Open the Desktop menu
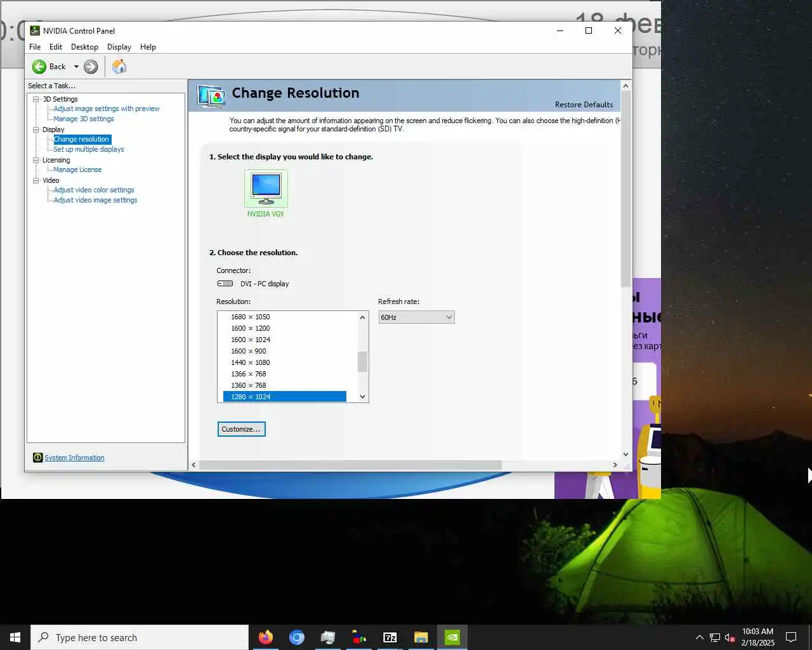812x650 pixels. pos(84,47)
